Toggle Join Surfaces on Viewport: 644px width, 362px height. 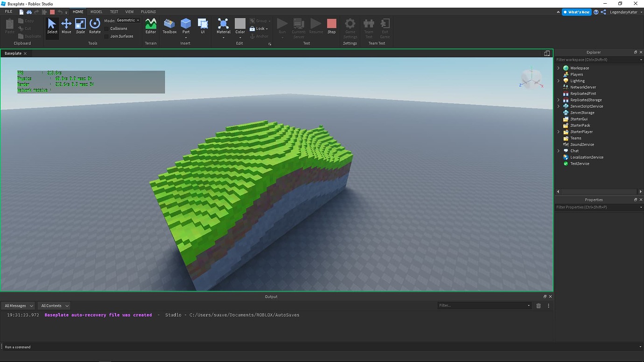[106, 36]
